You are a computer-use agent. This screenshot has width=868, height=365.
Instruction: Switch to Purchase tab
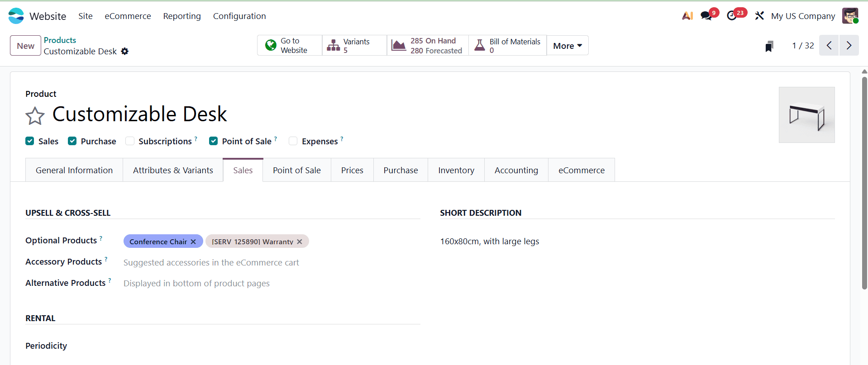tap(401, 170)
